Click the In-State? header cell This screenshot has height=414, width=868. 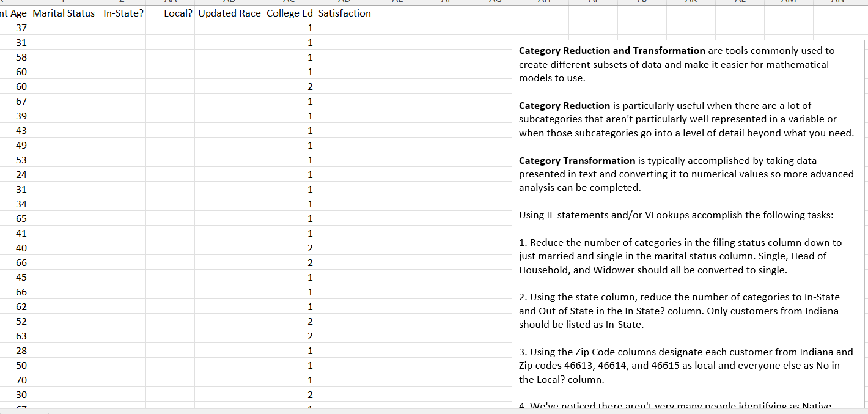coord(123,13)
